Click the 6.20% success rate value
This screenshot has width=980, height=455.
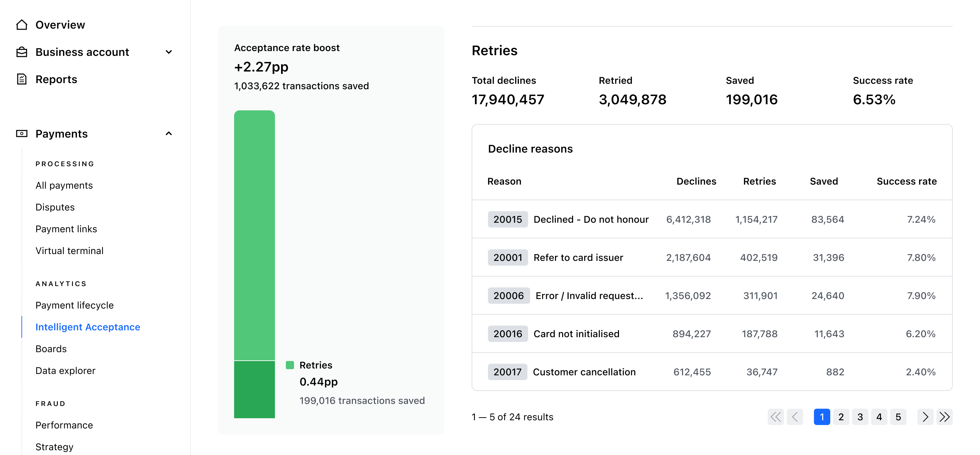click(920, 333)
